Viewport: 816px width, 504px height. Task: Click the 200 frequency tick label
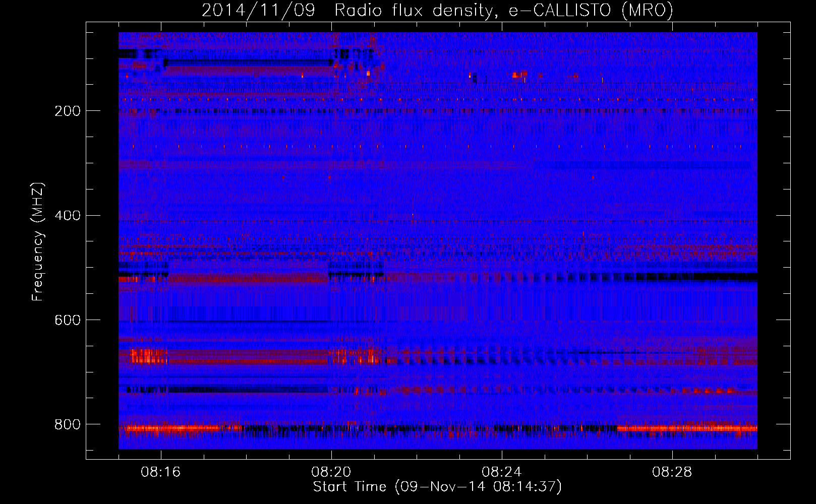[x=68, y=111]
